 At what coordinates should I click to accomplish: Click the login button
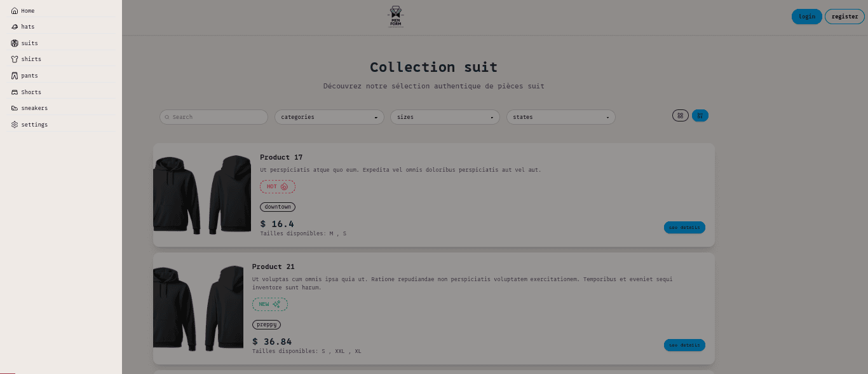click(x=807, y=17)
